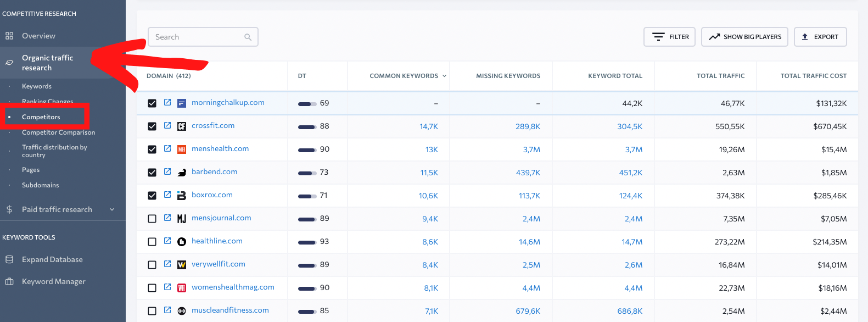This screenshot has height=322, width=868.
Task: Click the barbend.com favicon
Action: coord(182,173)
